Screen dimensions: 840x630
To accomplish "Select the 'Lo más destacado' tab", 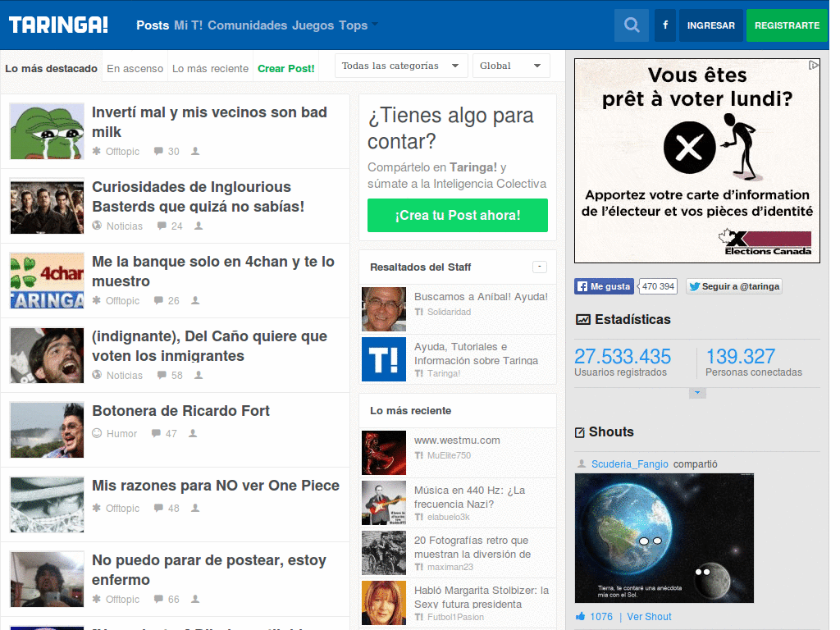I will click(52, 69).
